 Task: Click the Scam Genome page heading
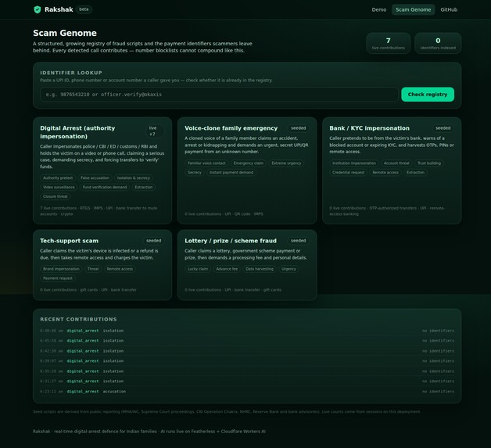[65, 33]
